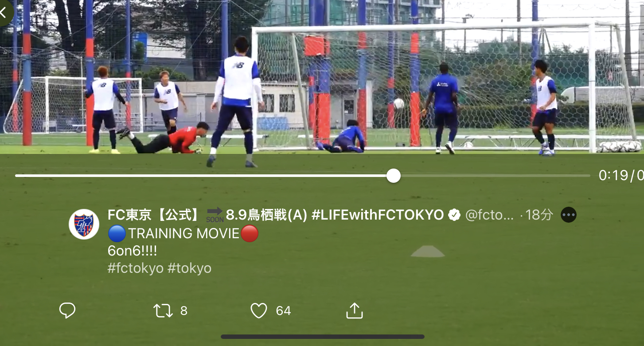Like the tweet with the heart icon
This screenshot has height=346, width=644.
259,311
